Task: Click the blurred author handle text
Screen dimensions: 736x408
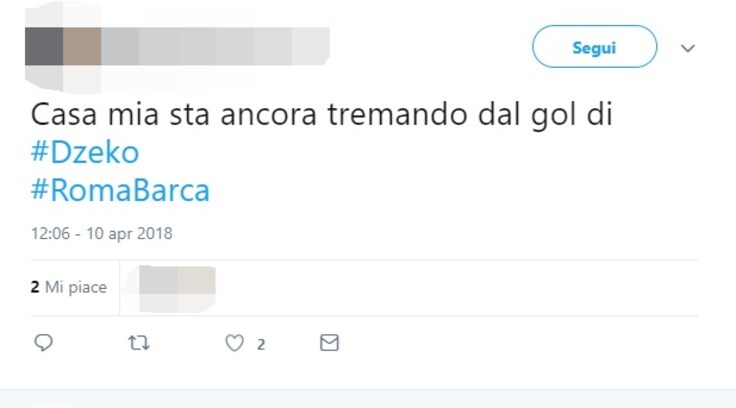Action: pos(215,56)
